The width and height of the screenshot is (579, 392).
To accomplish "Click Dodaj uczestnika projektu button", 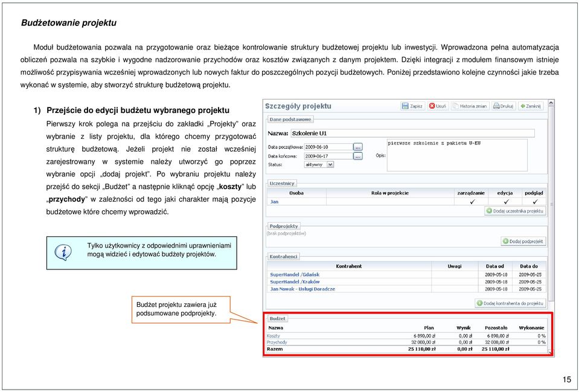I will click(515, 211).
